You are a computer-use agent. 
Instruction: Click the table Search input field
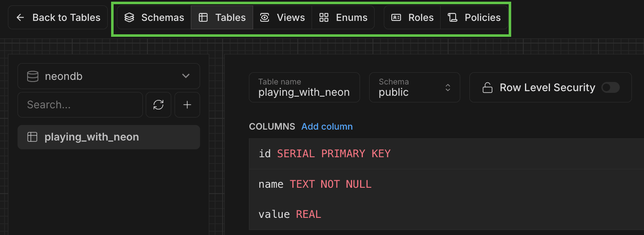(x=80, y=105)
